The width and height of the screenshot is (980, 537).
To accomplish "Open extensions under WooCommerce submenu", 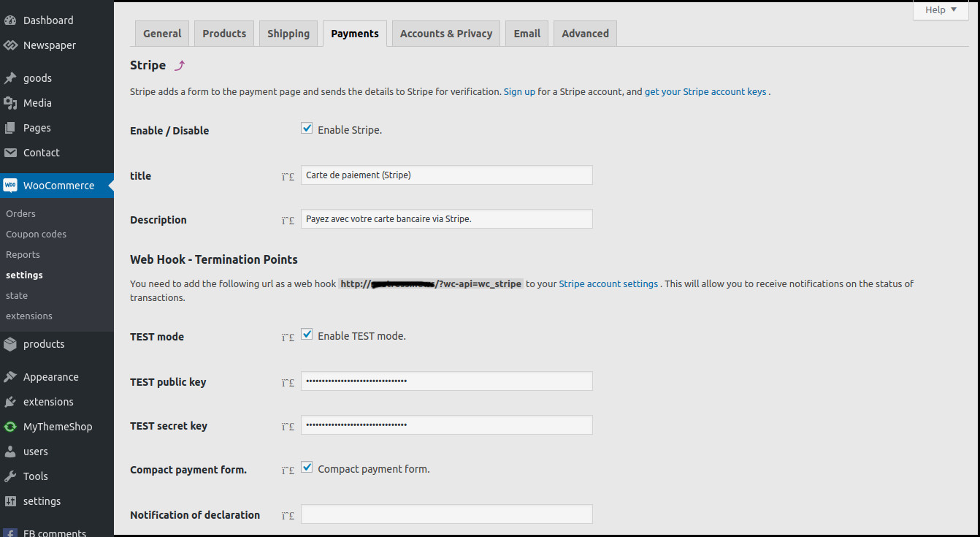I will (29, 316).
